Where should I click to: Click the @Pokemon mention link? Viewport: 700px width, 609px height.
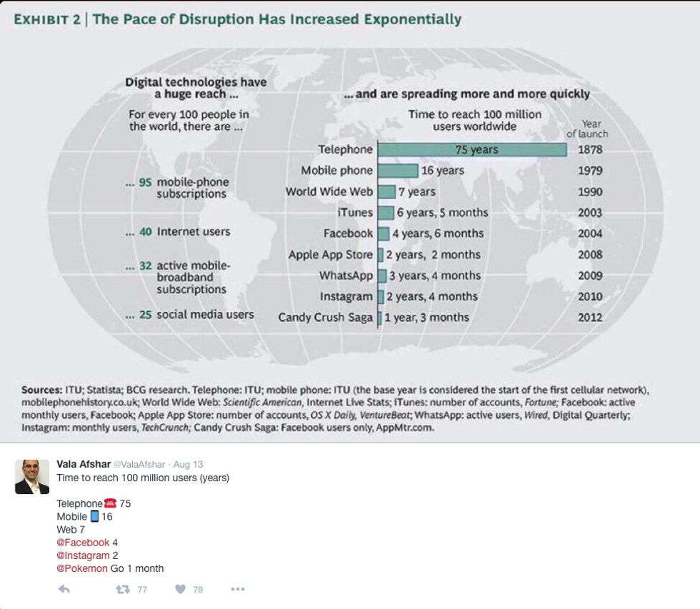[x=82, y=568]
